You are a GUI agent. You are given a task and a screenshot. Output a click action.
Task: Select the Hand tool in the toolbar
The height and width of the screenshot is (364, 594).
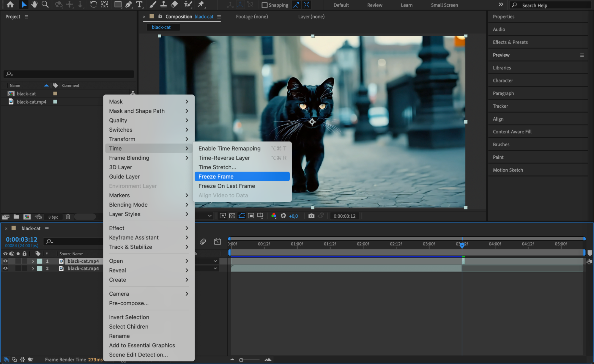pos(34,4)
